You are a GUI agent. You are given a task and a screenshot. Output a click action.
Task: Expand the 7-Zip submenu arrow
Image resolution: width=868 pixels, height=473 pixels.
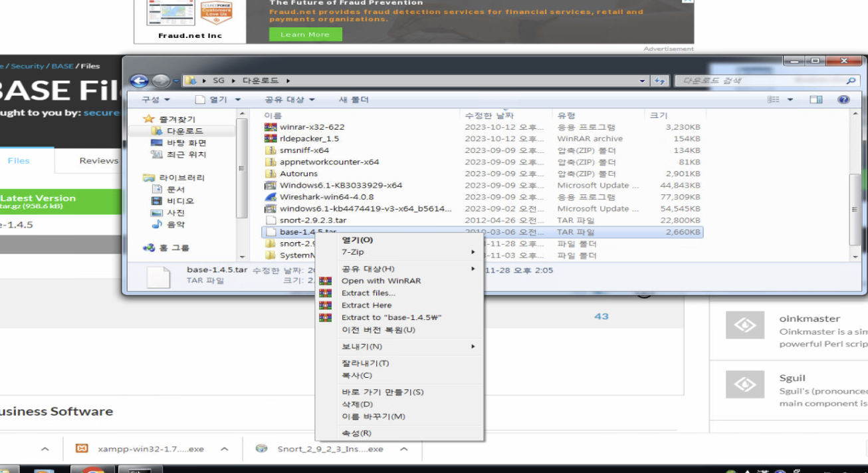[473, 252]
